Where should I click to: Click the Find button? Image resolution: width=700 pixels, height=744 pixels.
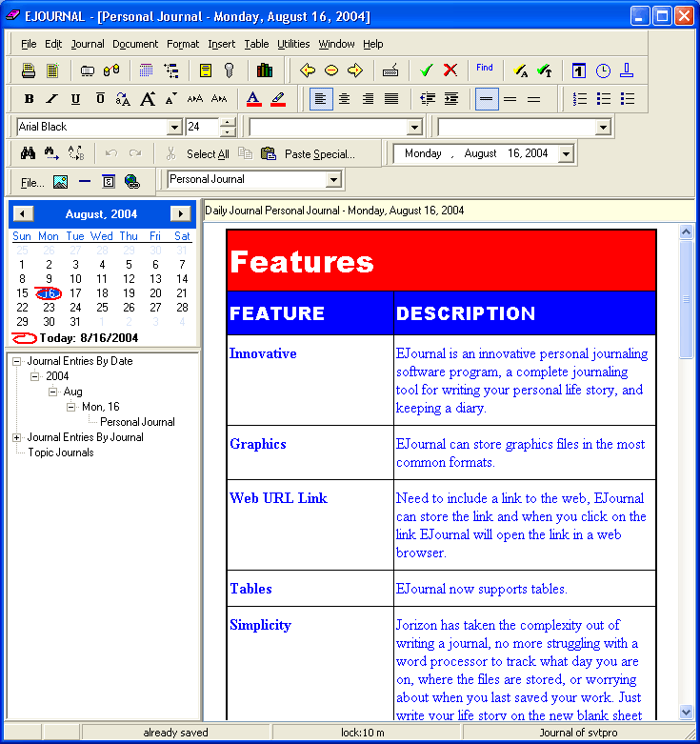click(x=485, y=69)
